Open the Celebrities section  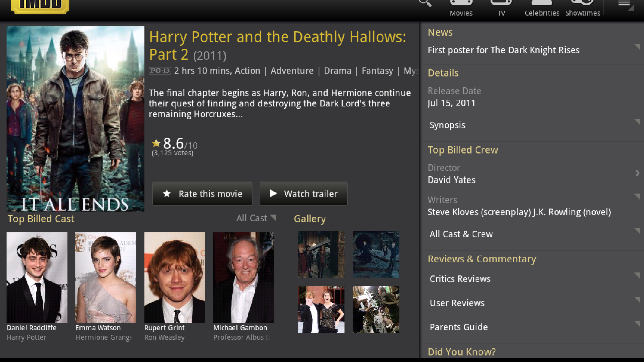pos(542,9)
